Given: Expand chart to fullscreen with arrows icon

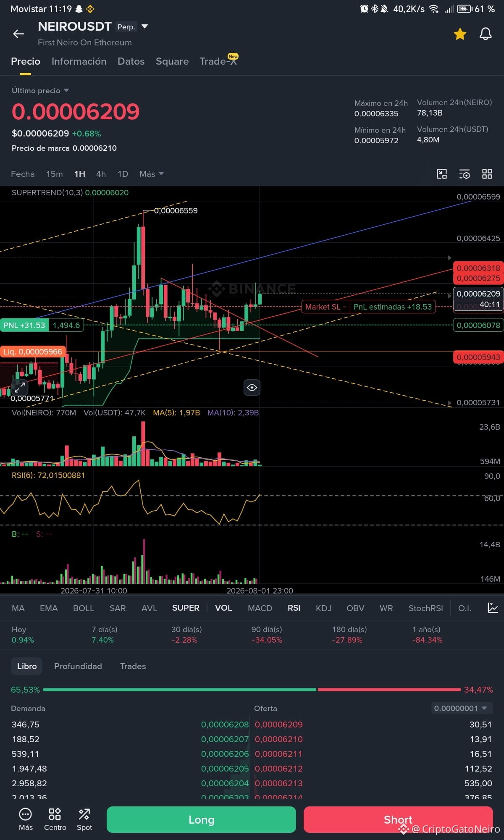Looking at the screenshot, I should [20, 387].
